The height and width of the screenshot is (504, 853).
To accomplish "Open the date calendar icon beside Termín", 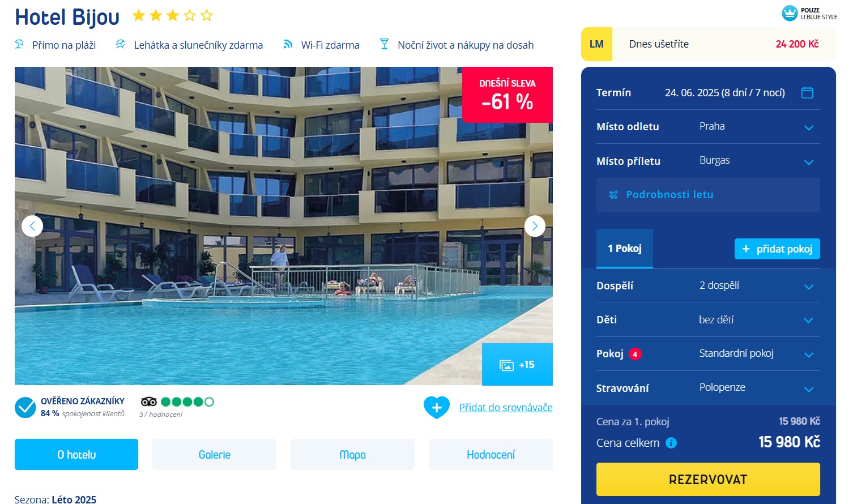I will (807, 92).
